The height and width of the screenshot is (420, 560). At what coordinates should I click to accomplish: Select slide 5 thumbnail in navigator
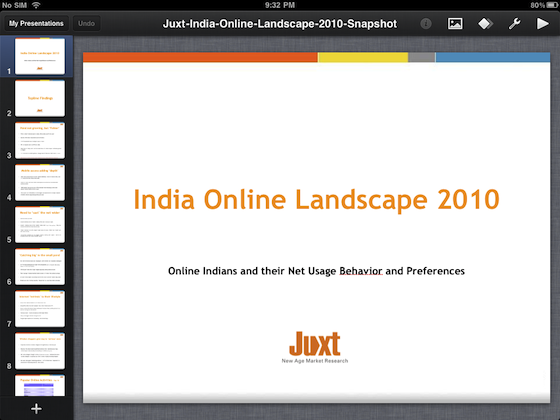click(x=40, y=225)
